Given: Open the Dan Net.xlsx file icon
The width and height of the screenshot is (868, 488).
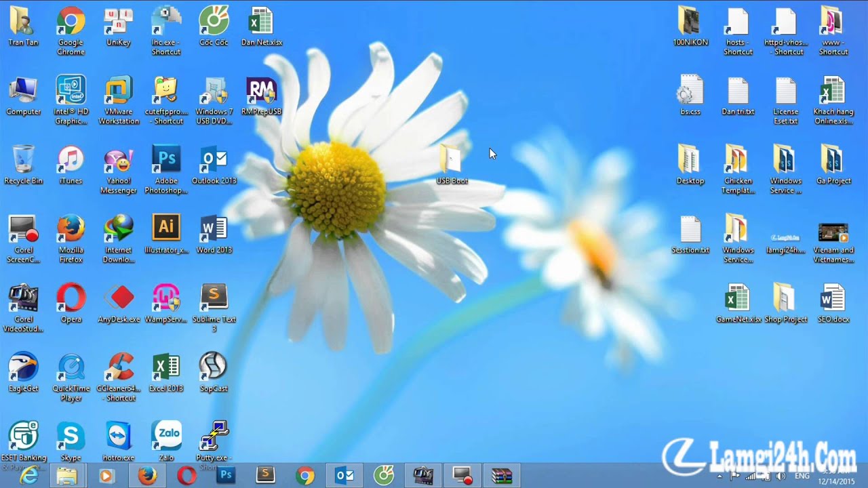Looking at the screenshot, I should (x=261, y=26).
